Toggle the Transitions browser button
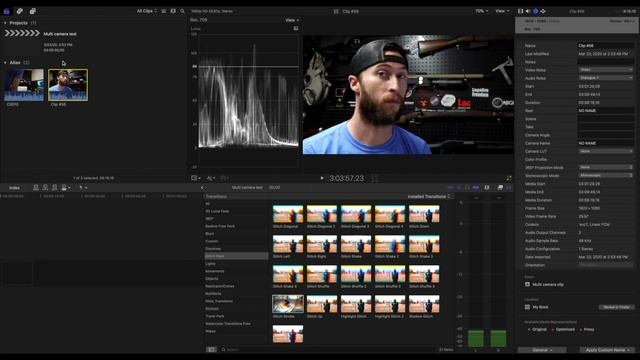Image resolution: width=640 pixels, height=360 pixels. point(509,187)
